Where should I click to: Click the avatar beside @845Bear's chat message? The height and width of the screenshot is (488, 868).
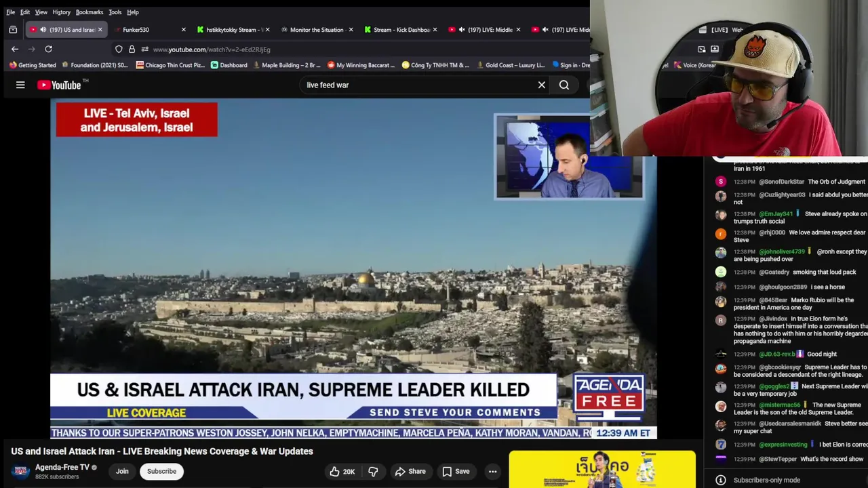pos(721,302)
